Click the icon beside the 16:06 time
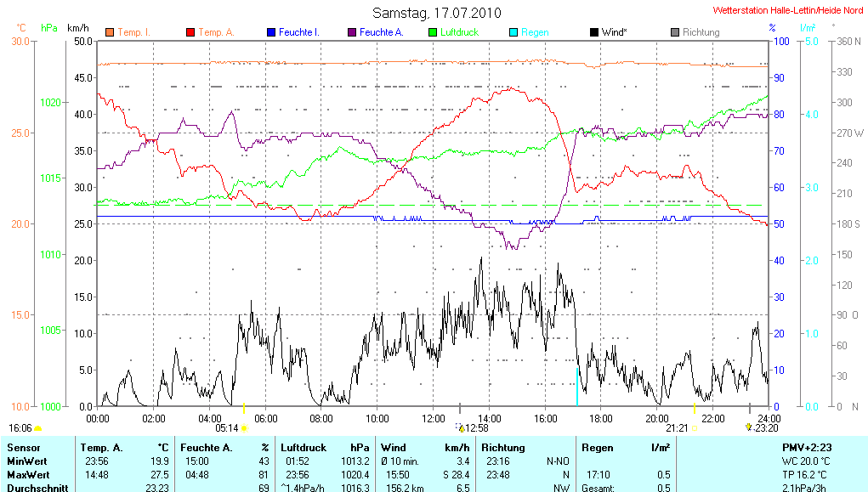868x492 pixels. point(38,428)
